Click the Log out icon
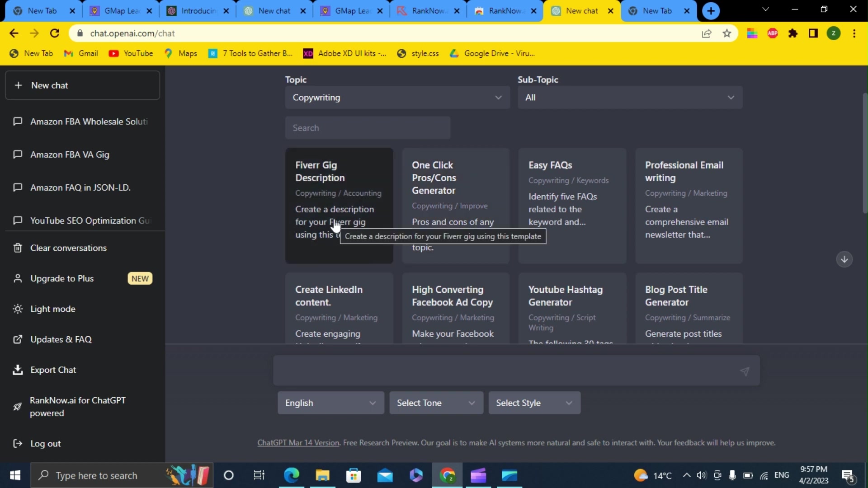Image resolution: width=868 pixels, height=488 pixels. point(18,444)
